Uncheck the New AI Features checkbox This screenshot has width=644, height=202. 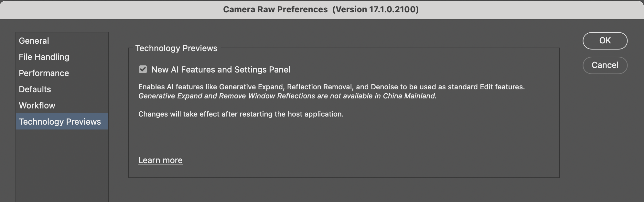[x=143, y=70]
